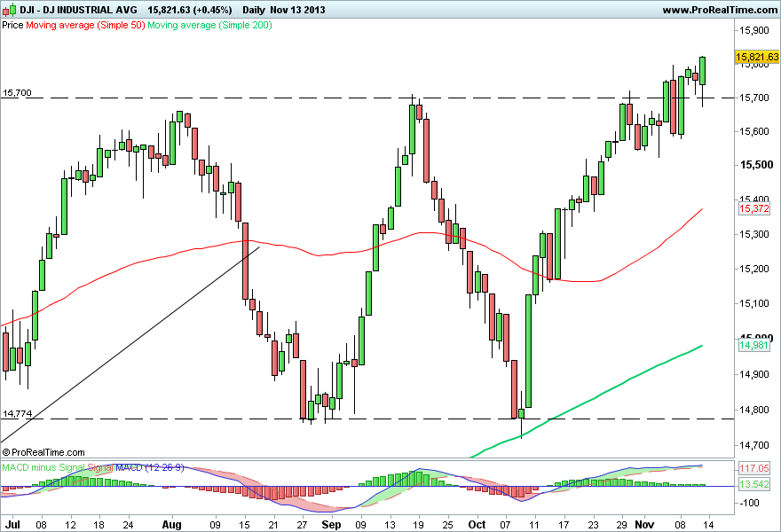Viewport: 781px width, 532px height.
Task: Click the 14,700 price axis value
Action: pyautogui.click(x=753, y=446)
